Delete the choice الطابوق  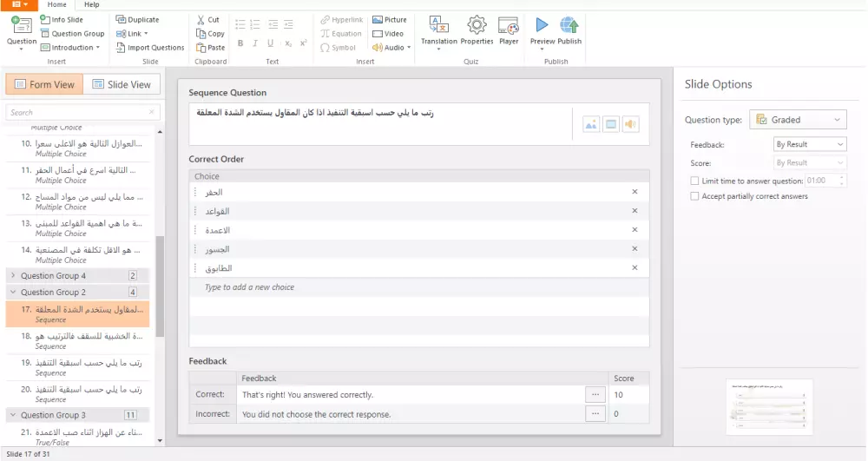coord(635,268)
